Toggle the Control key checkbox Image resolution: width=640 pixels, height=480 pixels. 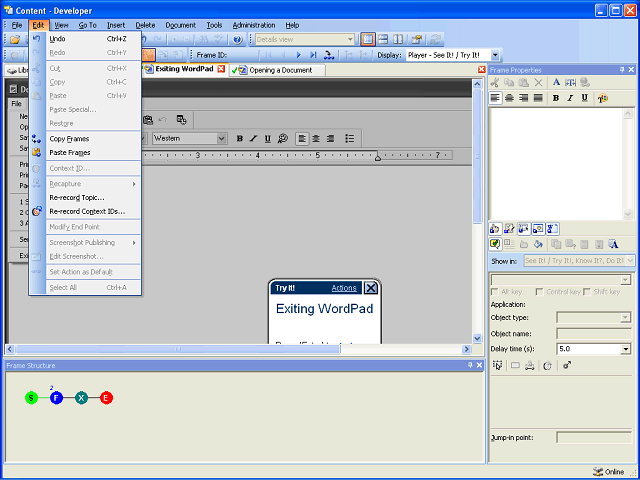540,292
